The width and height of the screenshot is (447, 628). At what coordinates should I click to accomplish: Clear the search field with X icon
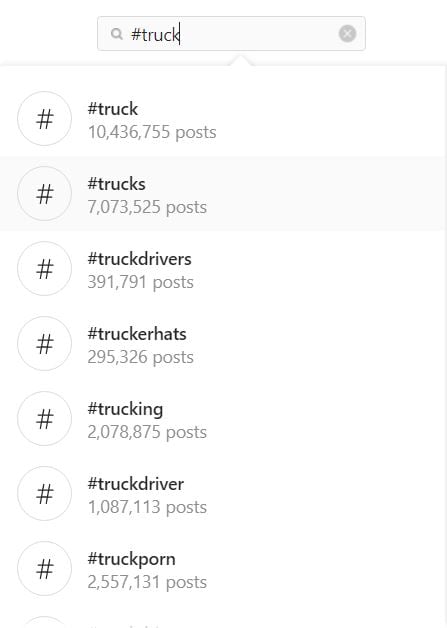click(347, 34)
